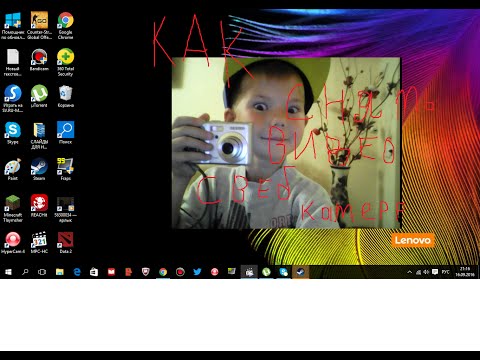
Task: Open the Recycle Bin icon
Action: pos(66,96)
